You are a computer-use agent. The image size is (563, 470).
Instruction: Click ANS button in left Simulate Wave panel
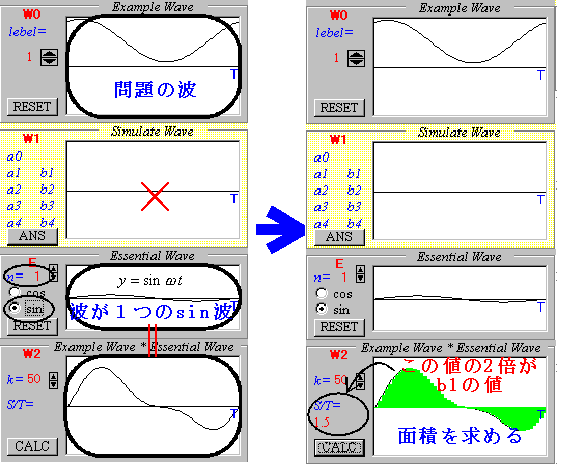[x=32, y=236]
